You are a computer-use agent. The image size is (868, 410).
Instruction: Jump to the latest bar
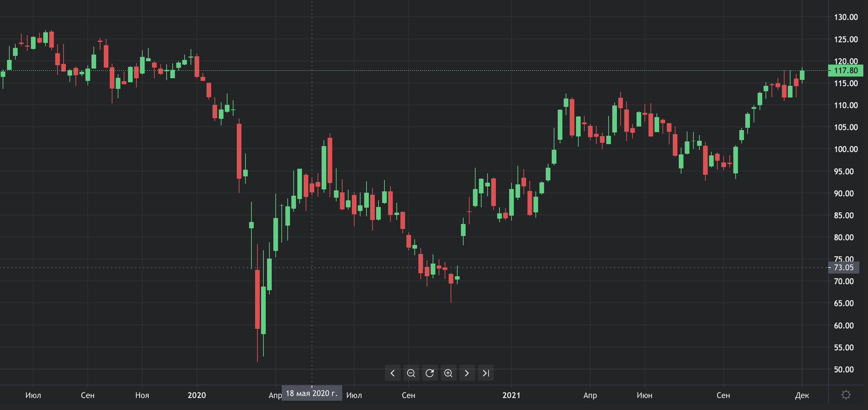click(x=486, y=373)
